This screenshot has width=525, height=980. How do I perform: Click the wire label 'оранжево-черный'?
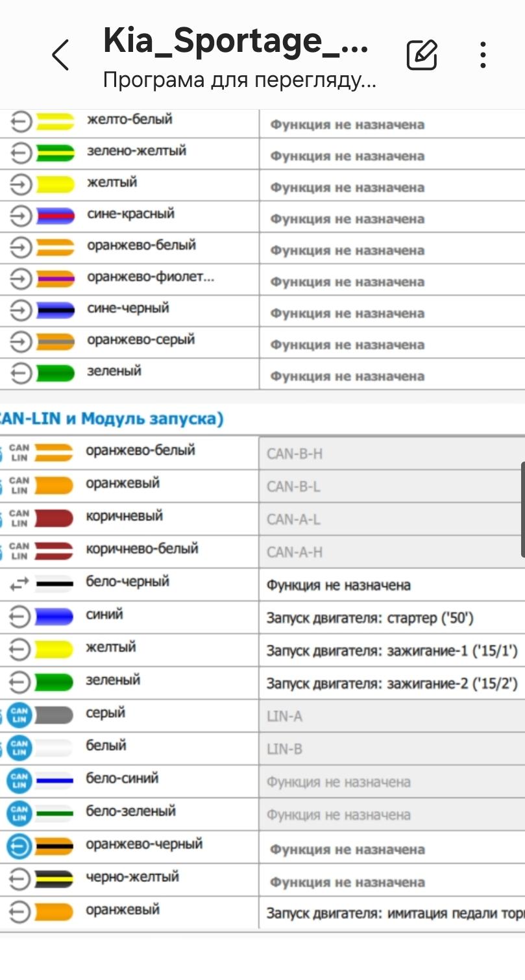(x=145, y=844)
